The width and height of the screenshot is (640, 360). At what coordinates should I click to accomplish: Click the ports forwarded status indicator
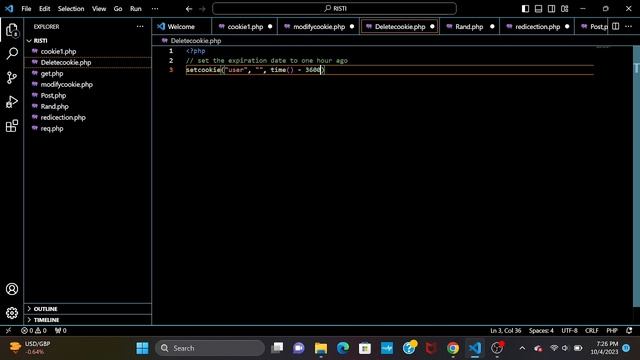point(60,331)
